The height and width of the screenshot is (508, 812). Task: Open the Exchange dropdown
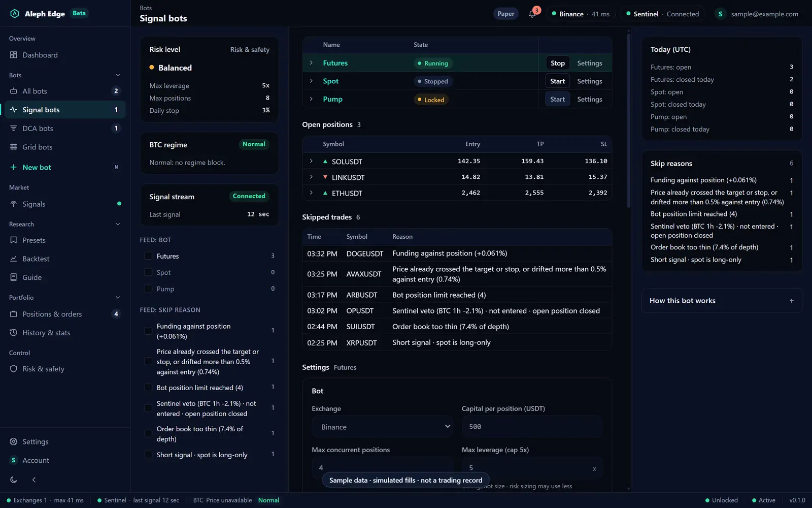[x=383, y=427]
